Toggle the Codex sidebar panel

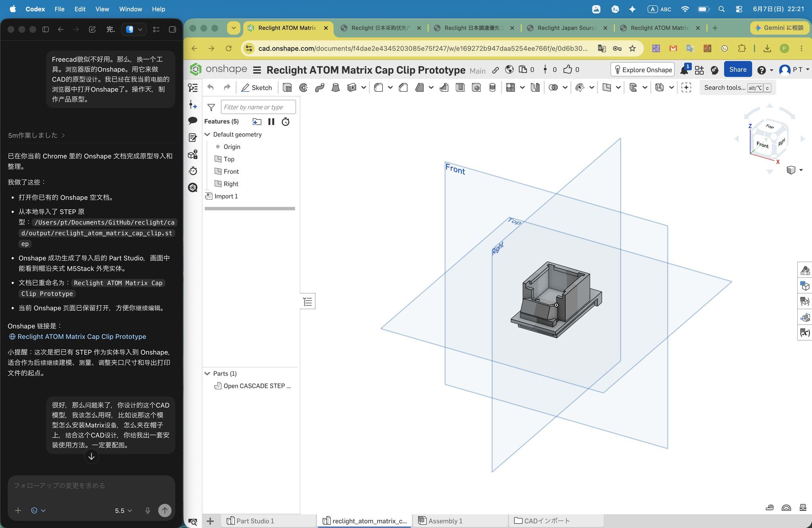point(46,29)
